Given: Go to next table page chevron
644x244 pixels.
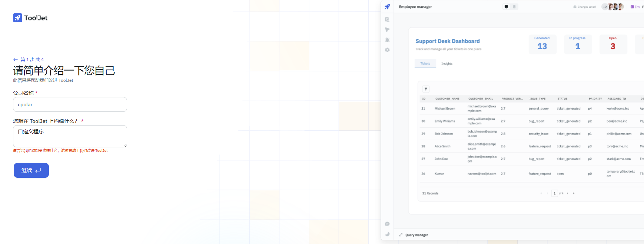Looking at the screenshot, I should (567, 193).
